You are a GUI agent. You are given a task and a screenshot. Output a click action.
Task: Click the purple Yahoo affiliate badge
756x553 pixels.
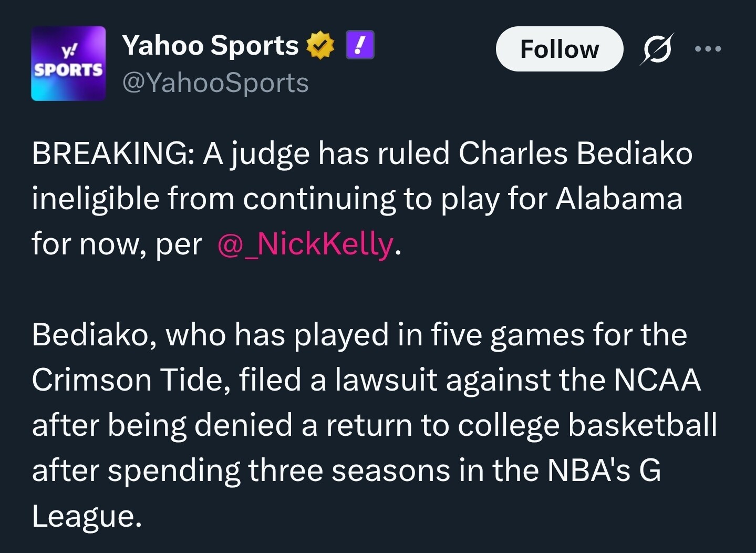click(x=360, y=45)
